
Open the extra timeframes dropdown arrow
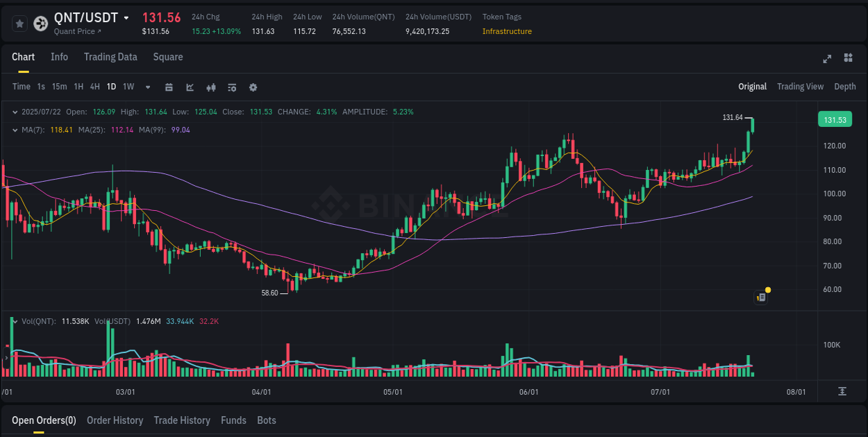tap(147, 87)
